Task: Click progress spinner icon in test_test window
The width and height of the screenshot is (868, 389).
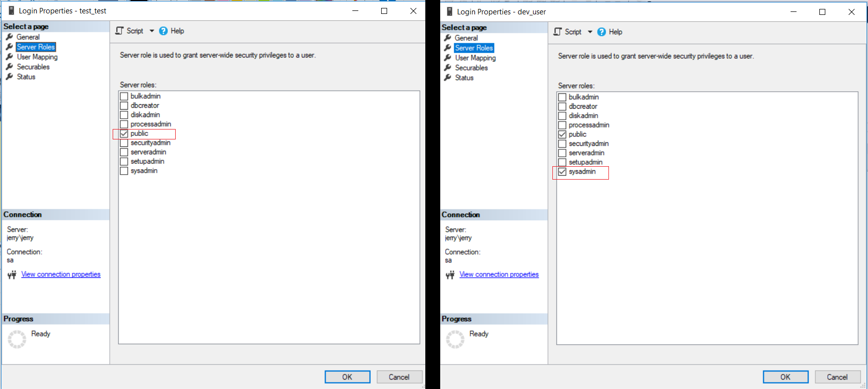Action: (17, 339)
